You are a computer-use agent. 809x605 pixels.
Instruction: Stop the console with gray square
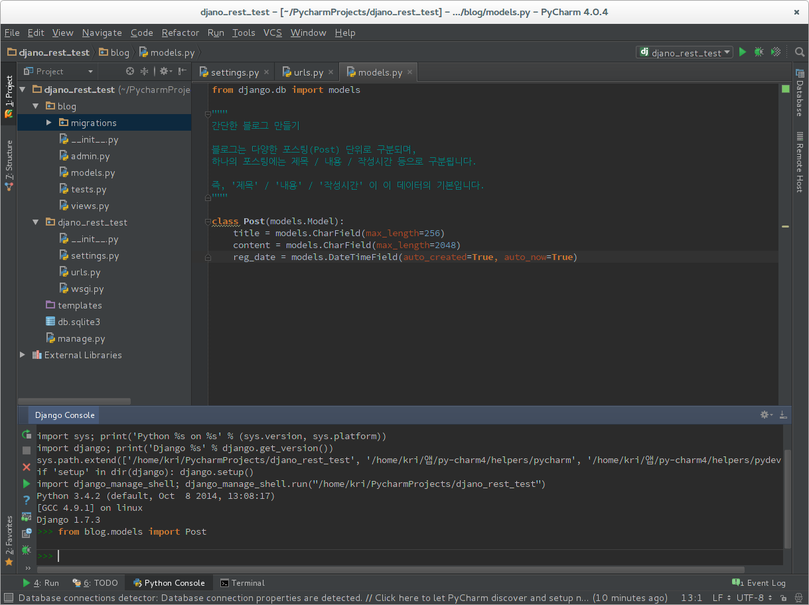click(26, 451)
